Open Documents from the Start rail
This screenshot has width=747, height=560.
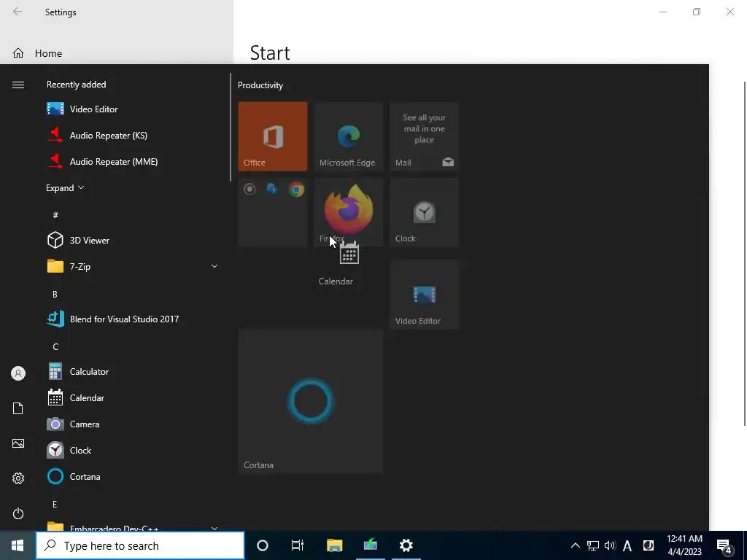click(x=18, y=408)
